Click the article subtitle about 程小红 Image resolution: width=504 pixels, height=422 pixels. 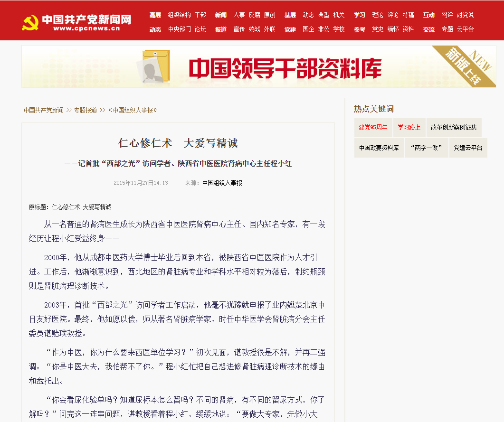click(178, 164)
